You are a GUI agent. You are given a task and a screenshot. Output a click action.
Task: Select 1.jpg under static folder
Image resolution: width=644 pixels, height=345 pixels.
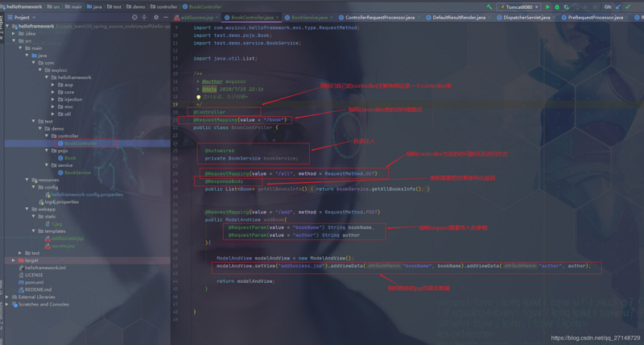54,224
